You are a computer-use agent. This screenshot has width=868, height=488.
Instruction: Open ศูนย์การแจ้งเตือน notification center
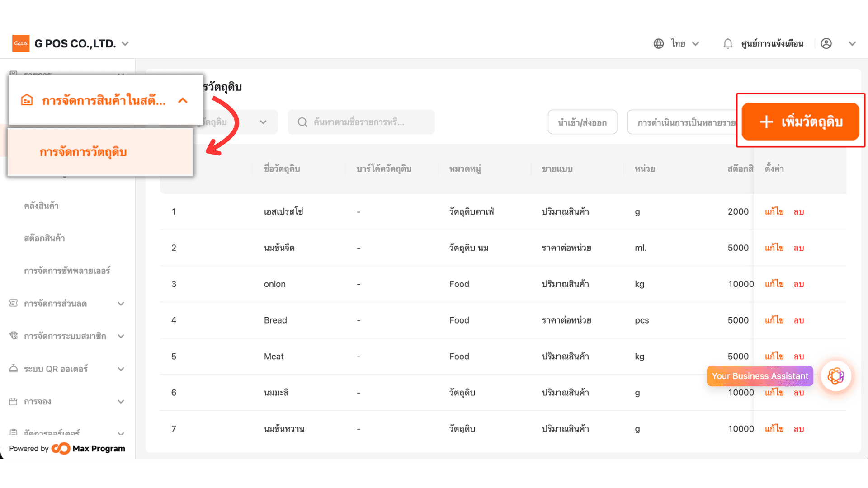(x=772, y=43)
